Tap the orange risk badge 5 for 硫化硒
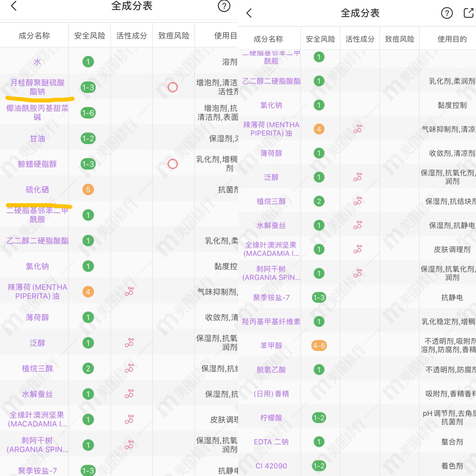Viewport: 476px width, 476px height. 87,190
